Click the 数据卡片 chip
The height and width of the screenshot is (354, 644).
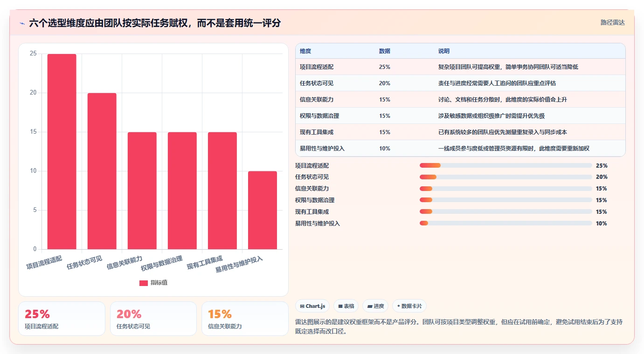pyautogui.click(x=409, y=306)
